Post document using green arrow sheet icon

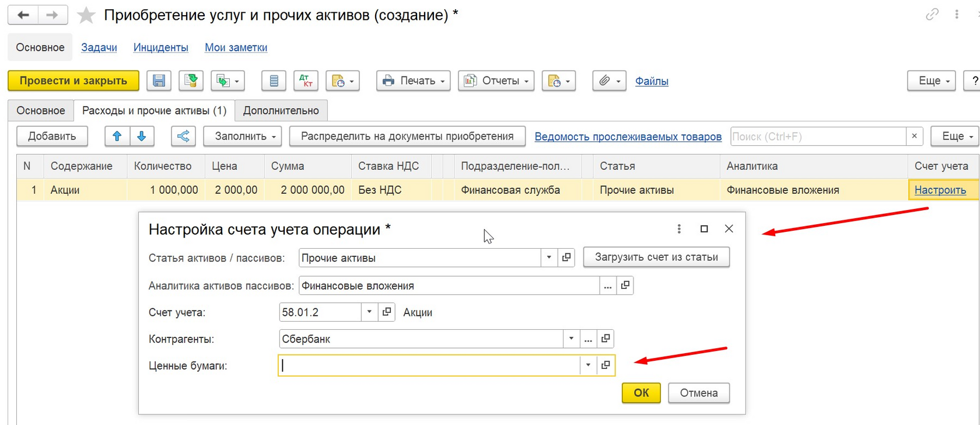(x=190, y=81)
